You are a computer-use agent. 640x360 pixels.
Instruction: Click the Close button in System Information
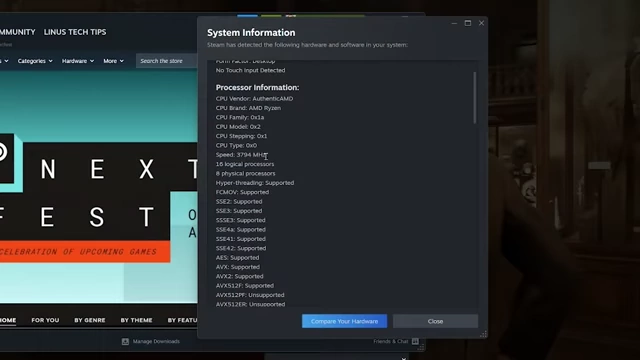click(435, 321)
